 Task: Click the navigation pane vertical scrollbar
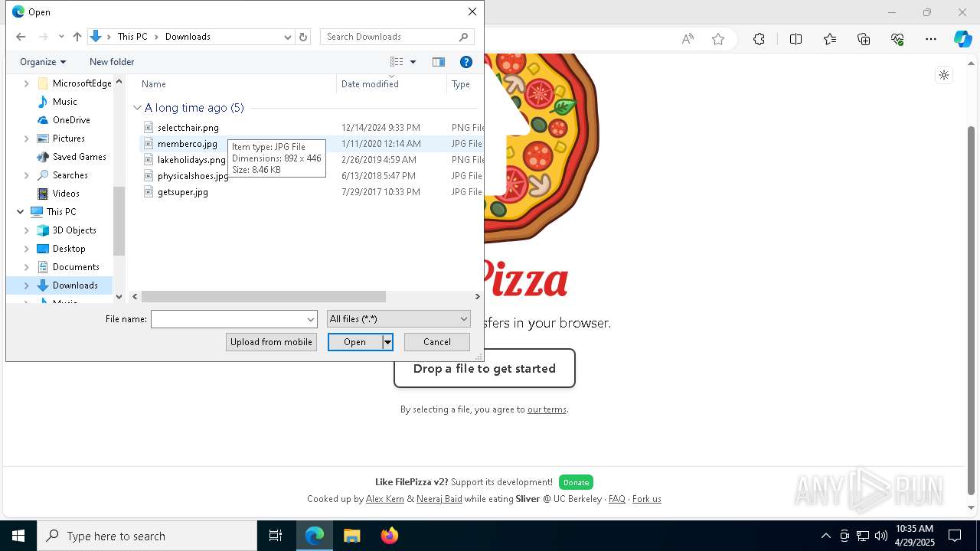(x=119, y=221)
